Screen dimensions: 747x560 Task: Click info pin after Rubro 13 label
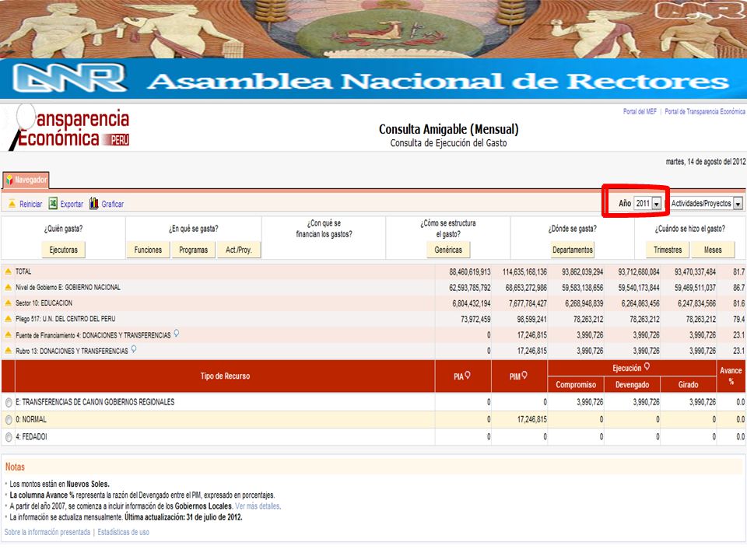click(x=134, y=349)
